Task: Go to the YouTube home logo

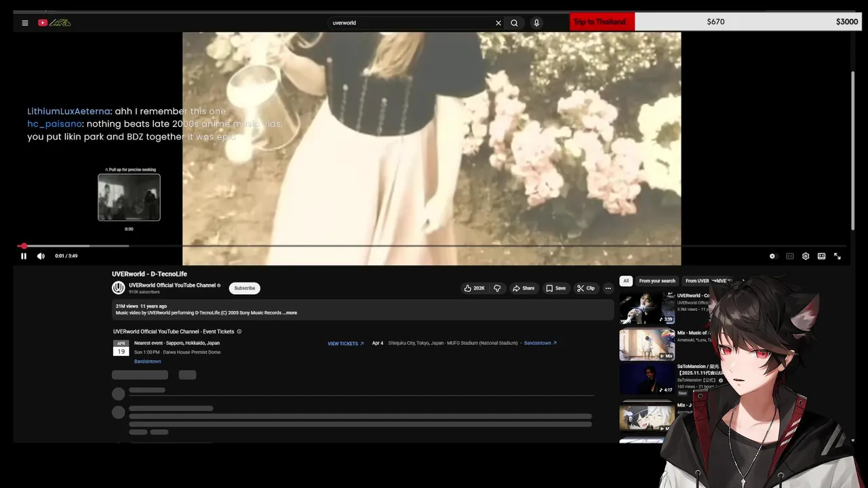Action: click(x=54, y=23)
